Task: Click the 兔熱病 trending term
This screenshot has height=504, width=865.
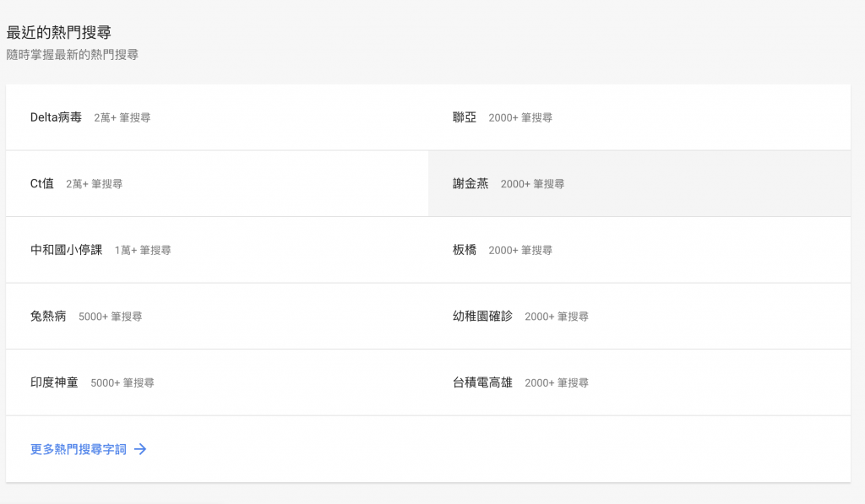Action: click(x=48, y=316)
